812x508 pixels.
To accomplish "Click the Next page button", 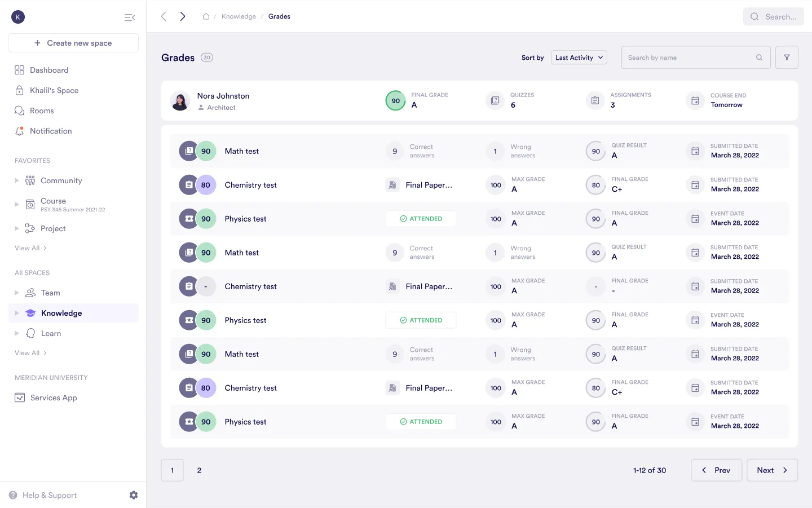I will coord(772,470).
